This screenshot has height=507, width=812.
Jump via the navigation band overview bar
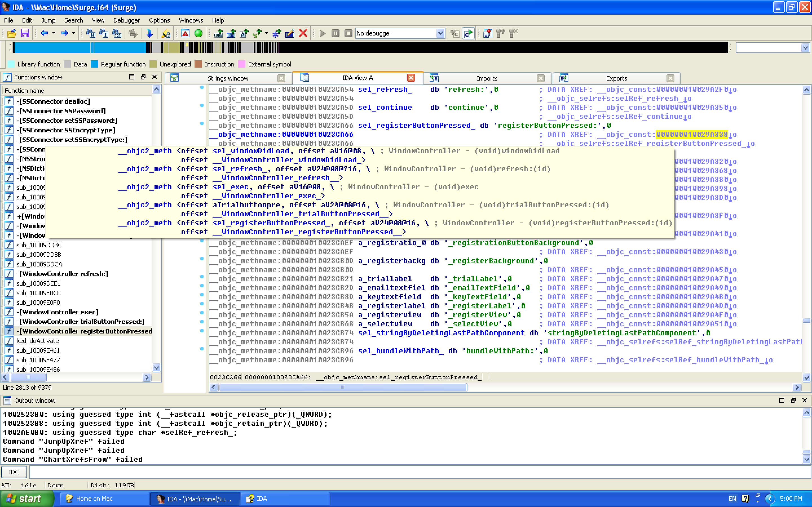click(x=369, y=48)
